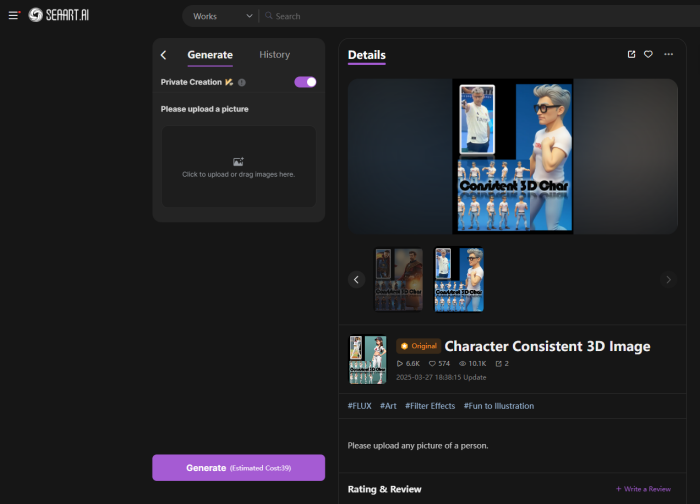
Task: Click the Character Consistent 3D Image title
Action: point(547,346)
